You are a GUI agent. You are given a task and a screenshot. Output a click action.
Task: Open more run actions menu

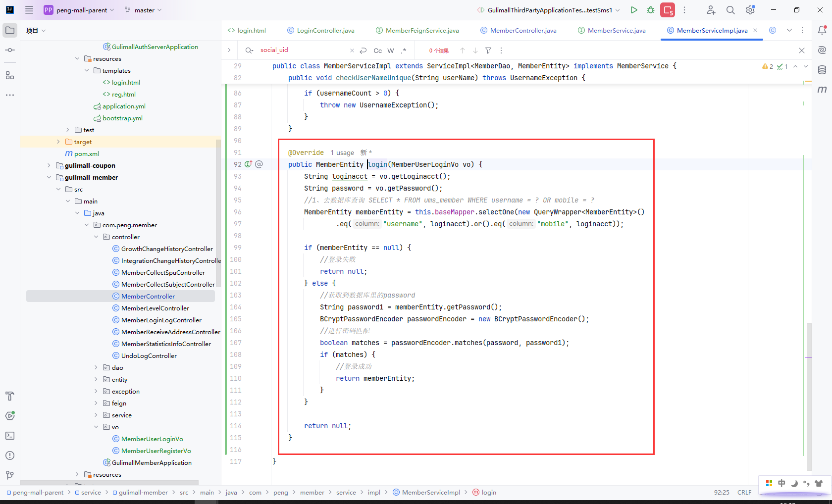(684, 10)
